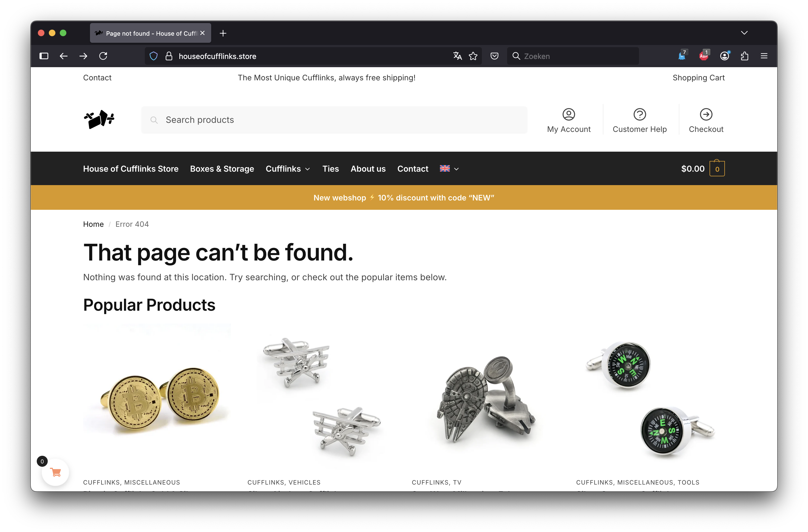Open the extensions puzzle piece icon
The height and width of the screenshot is (532, 808).
(x=745, y=56)
